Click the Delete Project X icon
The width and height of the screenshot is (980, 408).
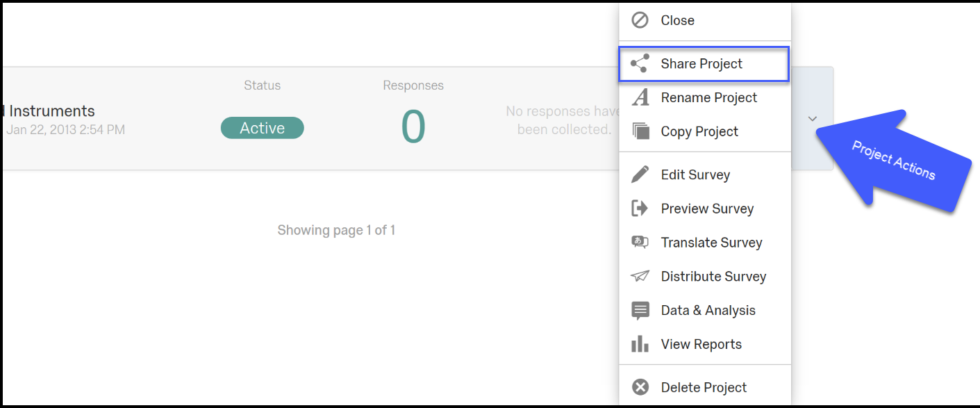(x=640, y=387)
